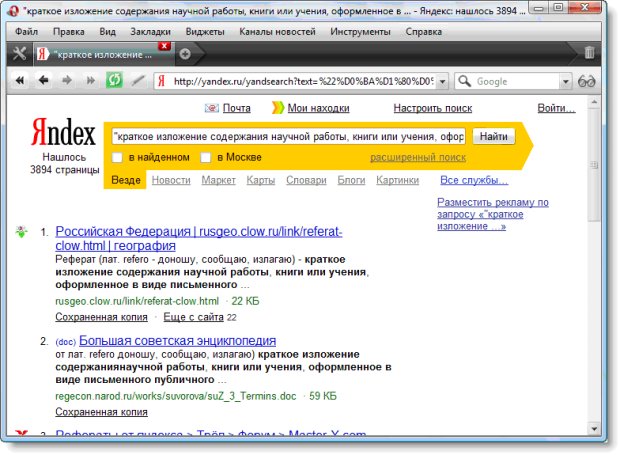Screen dimensions: 620x455
Task: Click the Yandex favicon in address bar
Action: 161,81
